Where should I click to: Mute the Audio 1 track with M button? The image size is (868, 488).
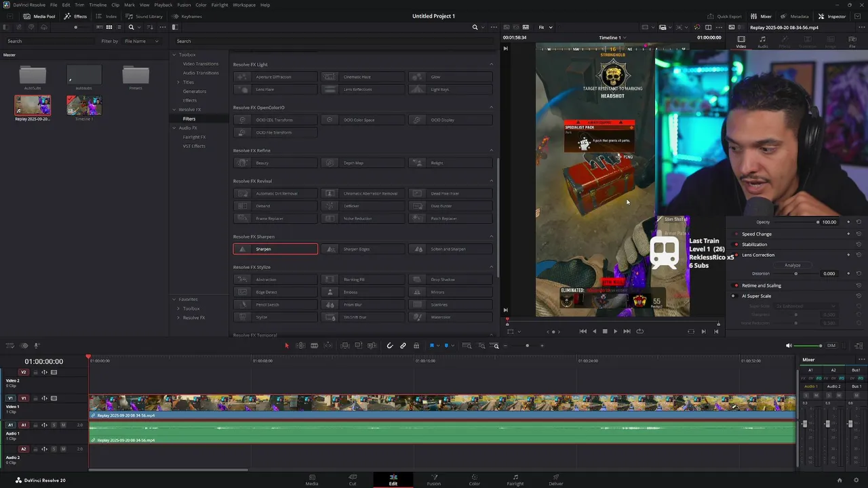[x=63, y=425]
